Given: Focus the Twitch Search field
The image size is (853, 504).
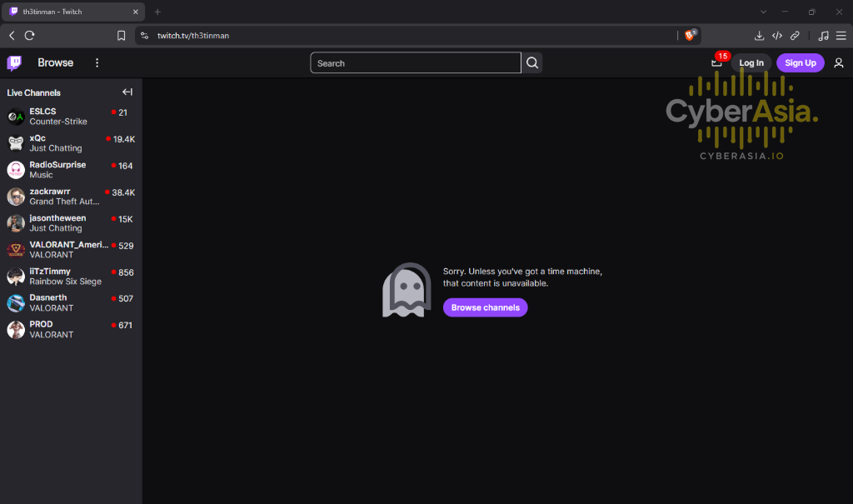Looking at the screenshot, I should click(x=416, y=63).
